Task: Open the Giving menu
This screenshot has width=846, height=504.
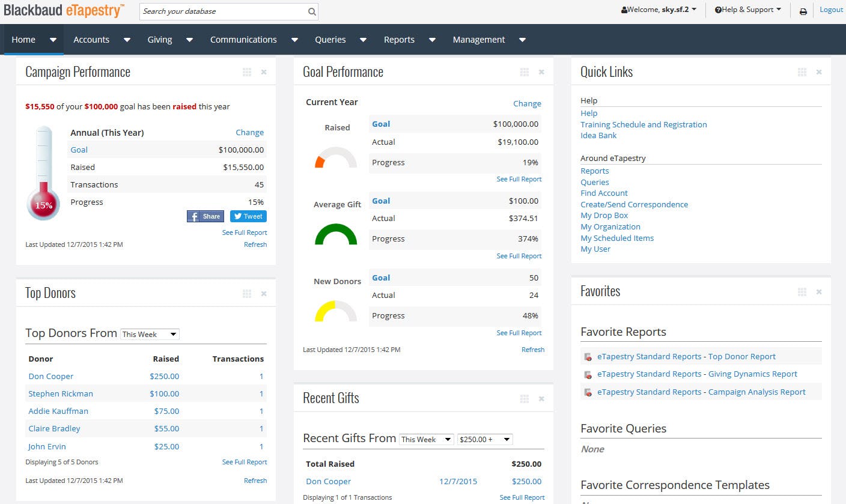Action: [160, 40]
